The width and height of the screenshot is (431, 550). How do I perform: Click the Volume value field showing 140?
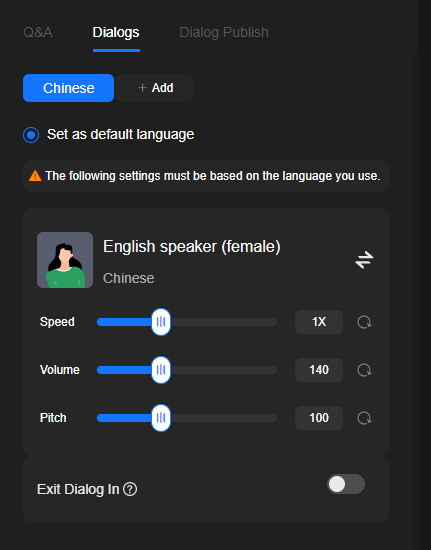[x=319, y=370]
